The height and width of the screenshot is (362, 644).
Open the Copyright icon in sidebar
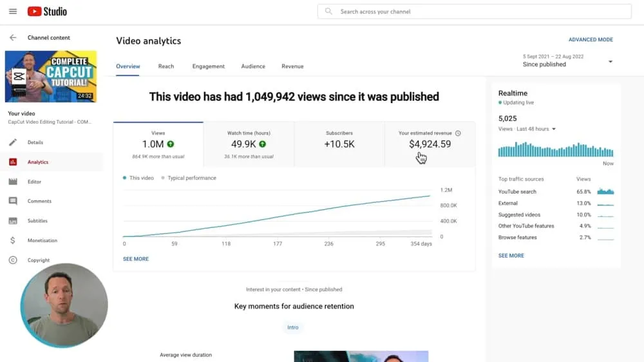[13, 260]
